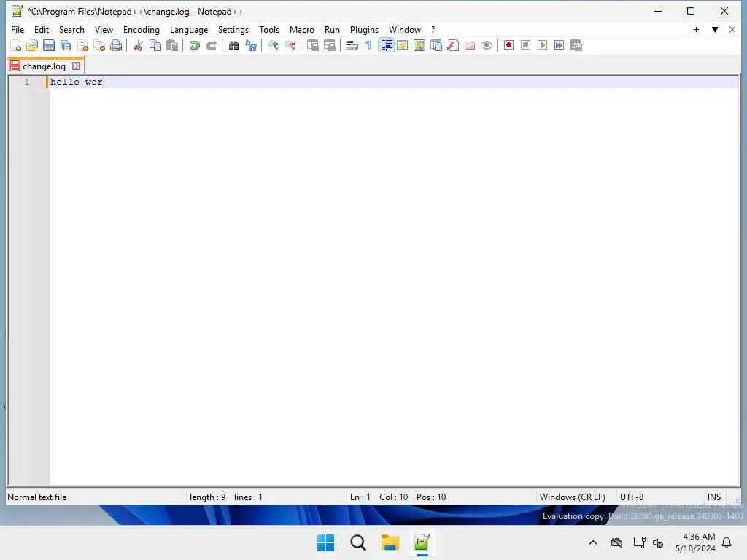
Task: Open the ? help menu
Action: click(x=433, y=29)
